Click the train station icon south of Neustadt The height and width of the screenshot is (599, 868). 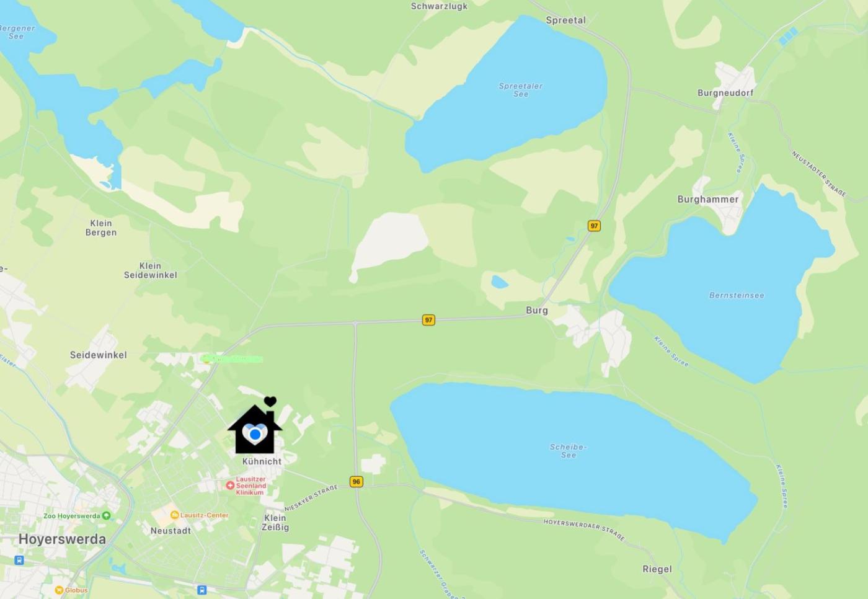point(201,590)
